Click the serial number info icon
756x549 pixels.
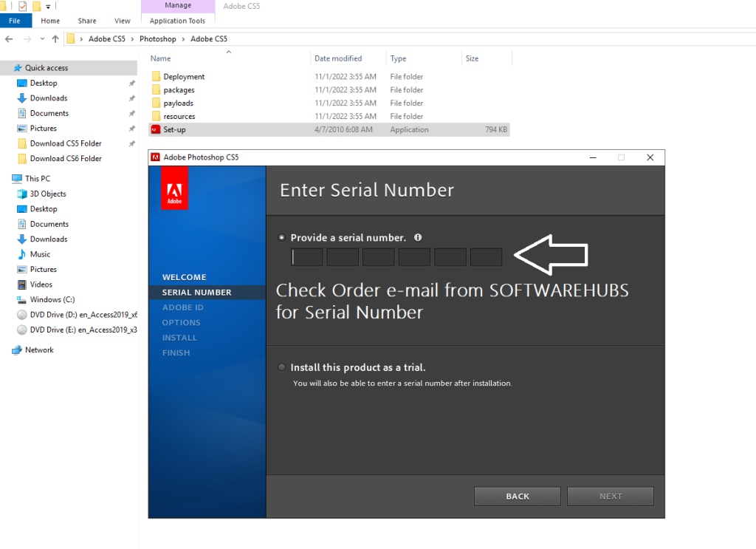(418, 237)
